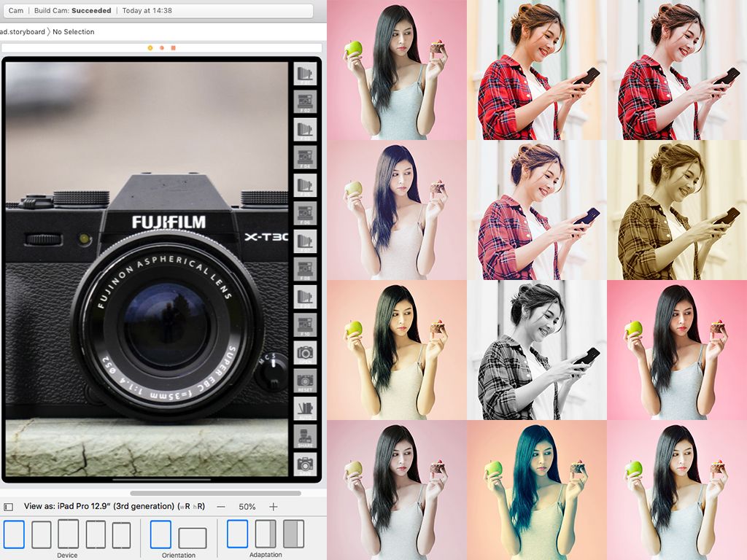Click the SHARE icon button
This screenshot has height=560, width=747.
[x=305, y=437]
